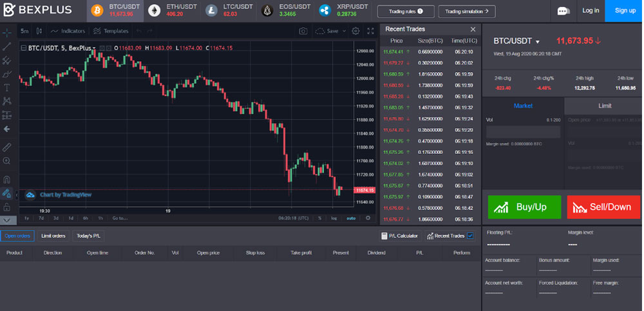
Task: Collapse the BTC/USDT chart legend
Action: [23, 48]
